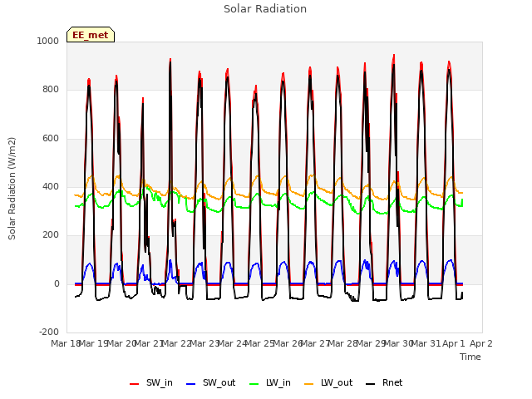
Task: Select the SW_in legend label
Action: tap(160, 382)
